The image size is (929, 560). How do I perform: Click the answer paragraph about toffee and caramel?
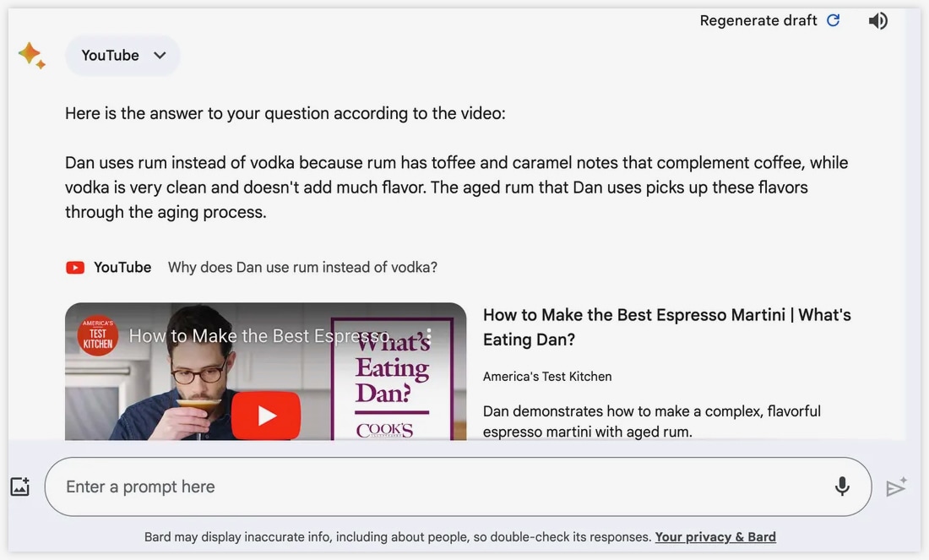[456, 188]
